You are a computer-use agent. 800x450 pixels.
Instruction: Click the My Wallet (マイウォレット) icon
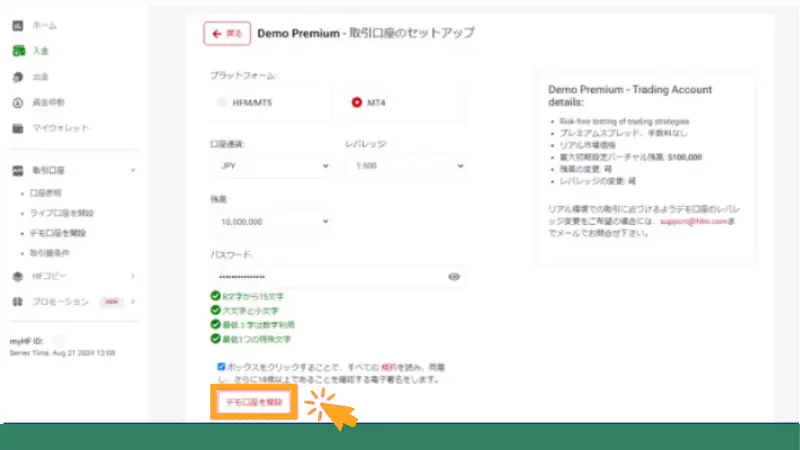coord(18,128)
